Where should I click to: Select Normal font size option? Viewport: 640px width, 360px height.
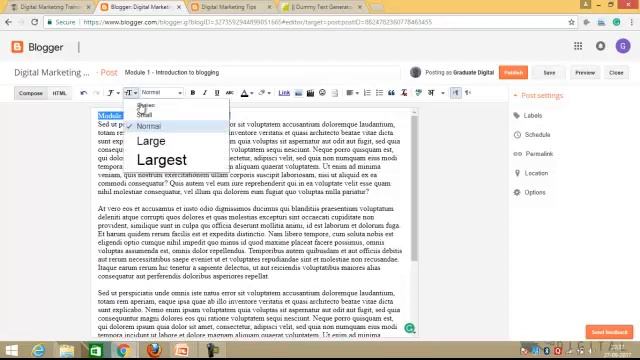(x=176, y=126)
